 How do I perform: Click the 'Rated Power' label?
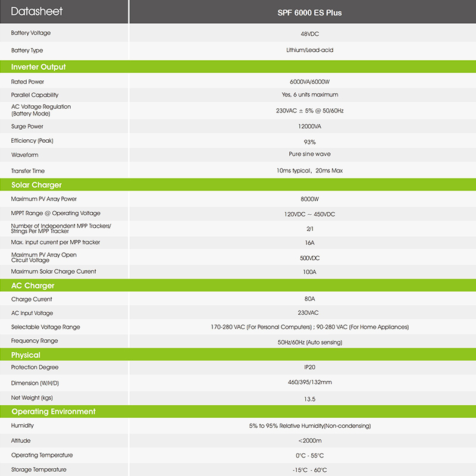[x=27, y=82]
